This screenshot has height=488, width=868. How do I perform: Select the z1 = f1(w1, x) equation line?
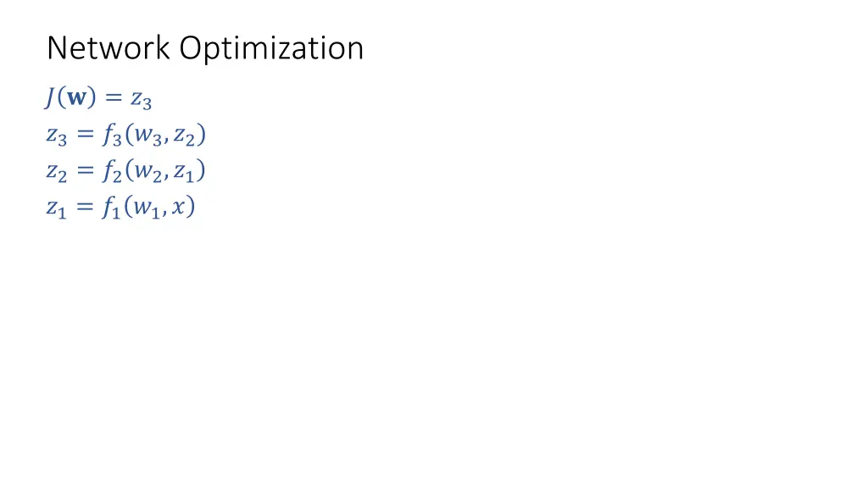click(x=121, y=208)
